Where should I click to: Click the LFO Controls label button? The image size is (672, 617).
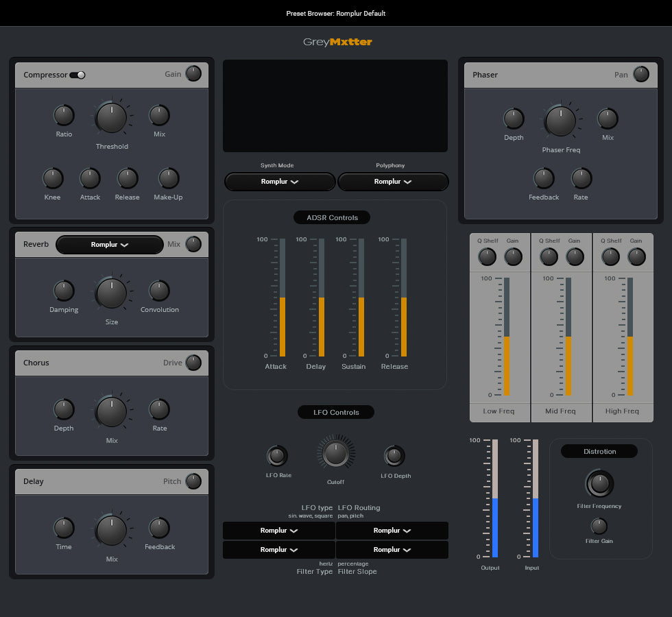point(335,412)
